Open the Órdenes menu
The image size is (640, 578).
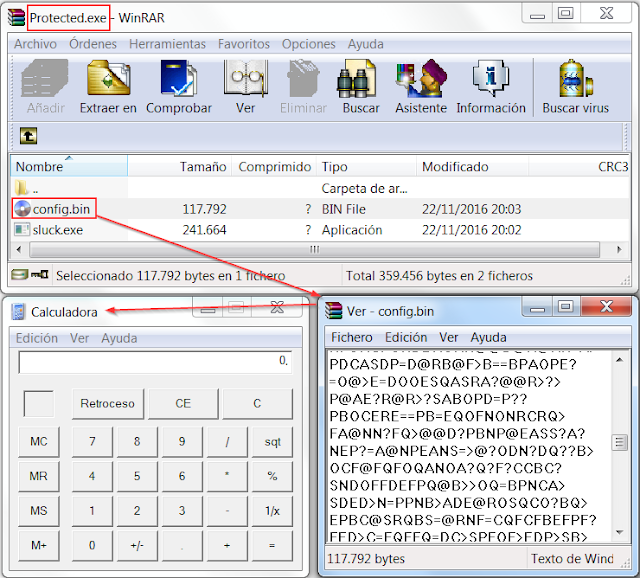pos(93,44)
